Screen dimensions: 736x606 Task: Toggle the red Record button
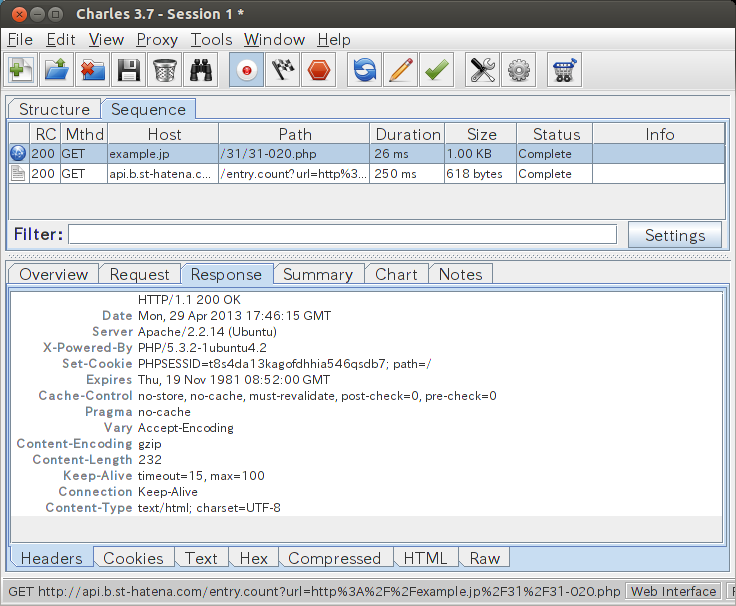click(x=246, y=70)
